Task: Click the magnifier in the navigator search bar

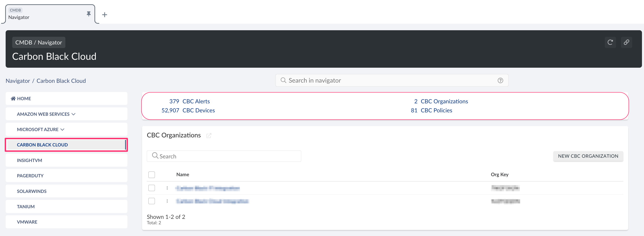Action: pos(283,80)
